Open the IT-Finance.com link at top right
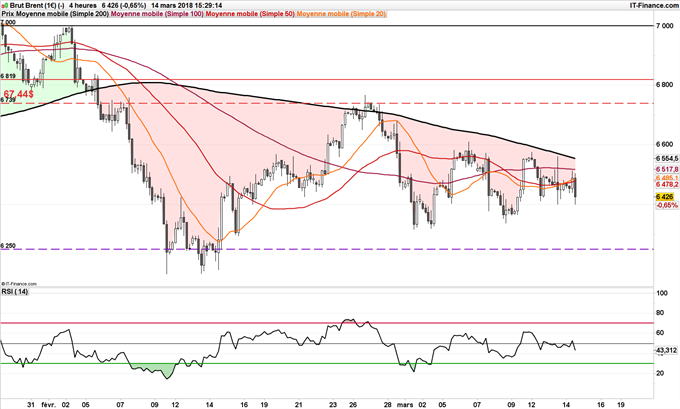Image resolution: width=680 pixels, height=409 pixels. point(654,6)
